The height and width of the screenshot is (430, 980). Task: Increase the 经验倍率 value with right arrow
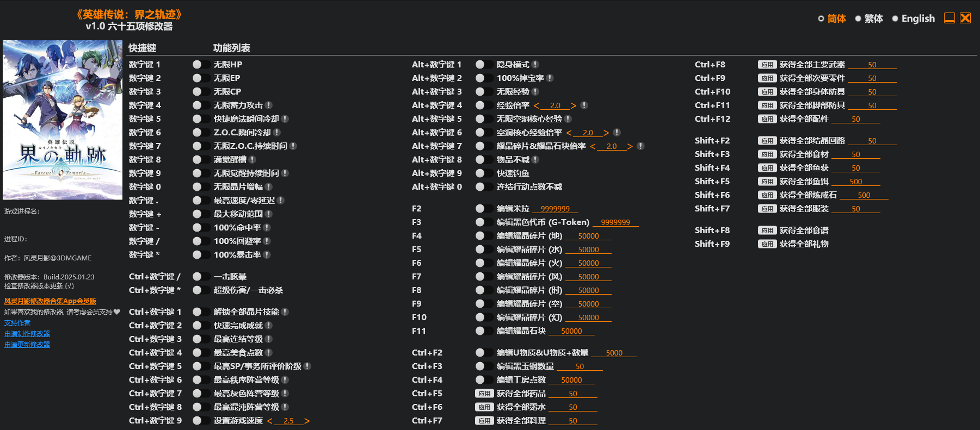574,105
